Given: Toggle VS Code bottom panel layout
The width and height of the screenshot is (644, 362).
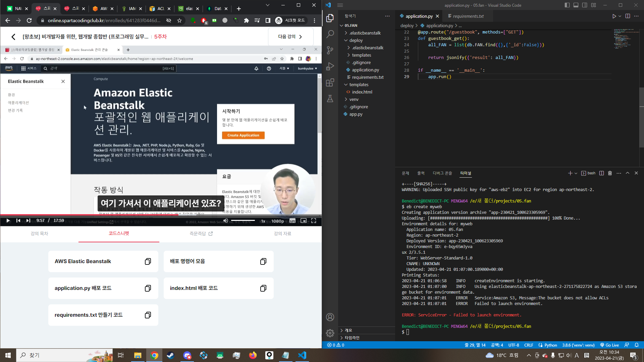Looking at the screenshot, I should point(576,5).
